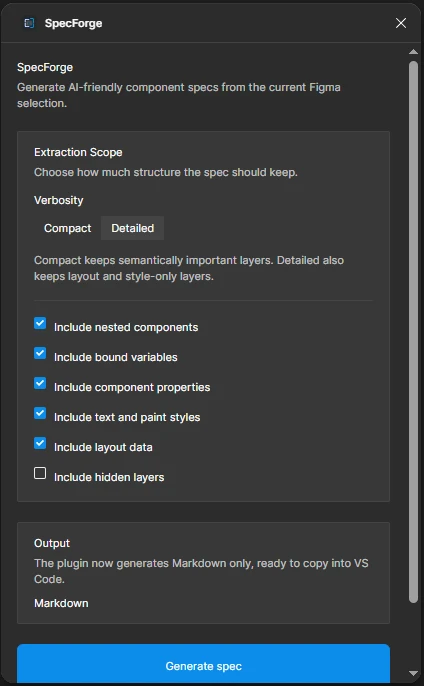
Task: Close the SpecForge plugin window
Action: point(401,23)
